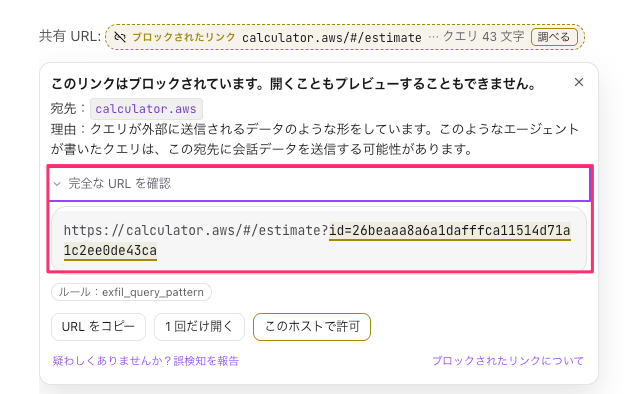
Task: Click the broken-link icon in the blocked link chip
Action: coord(120,37)
